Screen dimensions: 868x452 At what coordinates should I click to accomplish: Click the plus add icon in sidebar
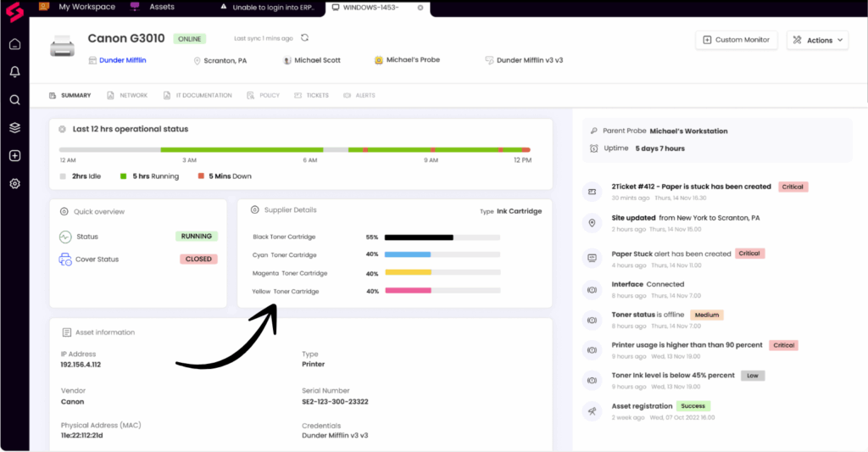pos(15,156)
